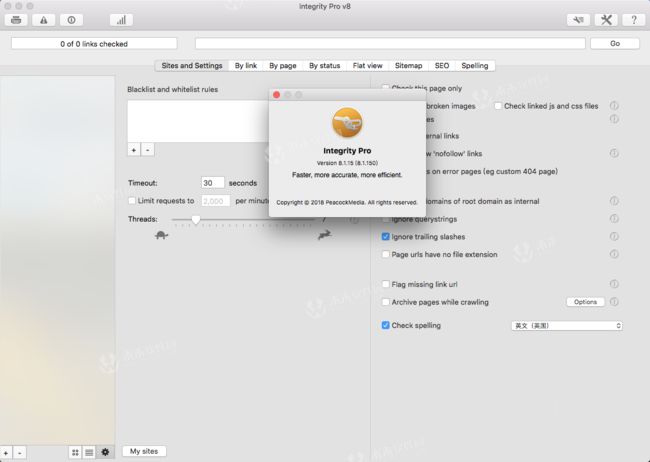The width and height of the screenshot is (650, 462).
Task: Add a site with the sidebar plus button
Action: point(6,453)
